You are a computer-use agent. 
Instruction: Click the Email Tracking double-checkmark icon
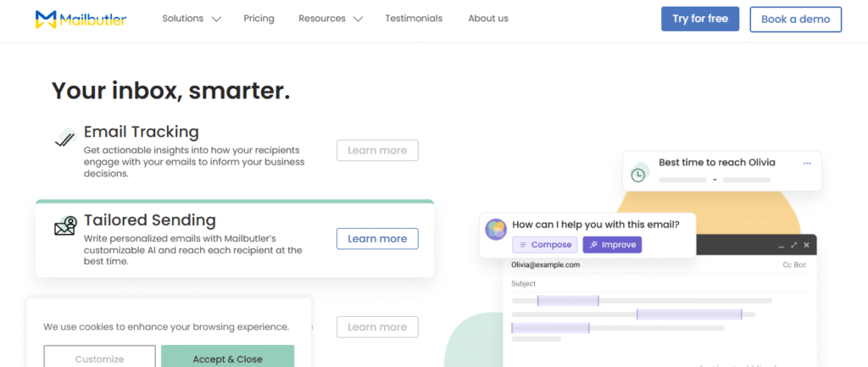coord(65,137)
